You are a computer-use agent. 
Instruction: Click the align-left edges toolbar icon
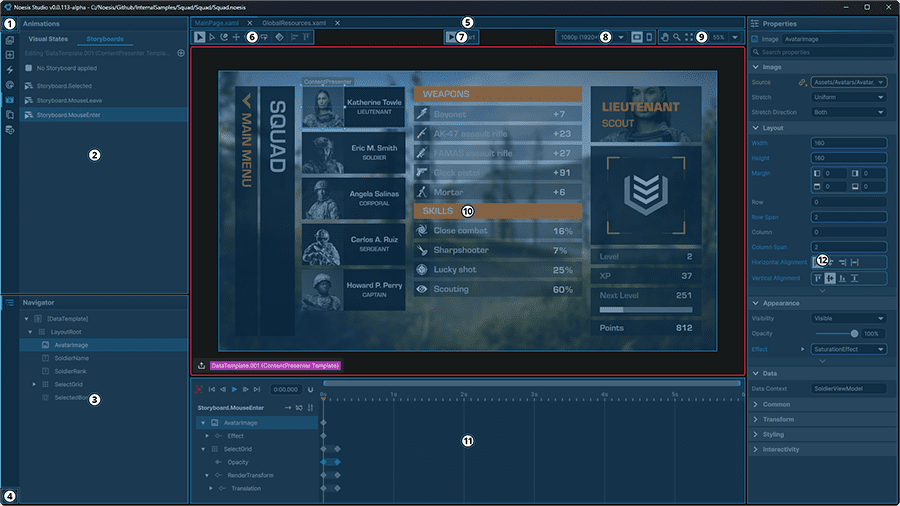click(294, 37)
